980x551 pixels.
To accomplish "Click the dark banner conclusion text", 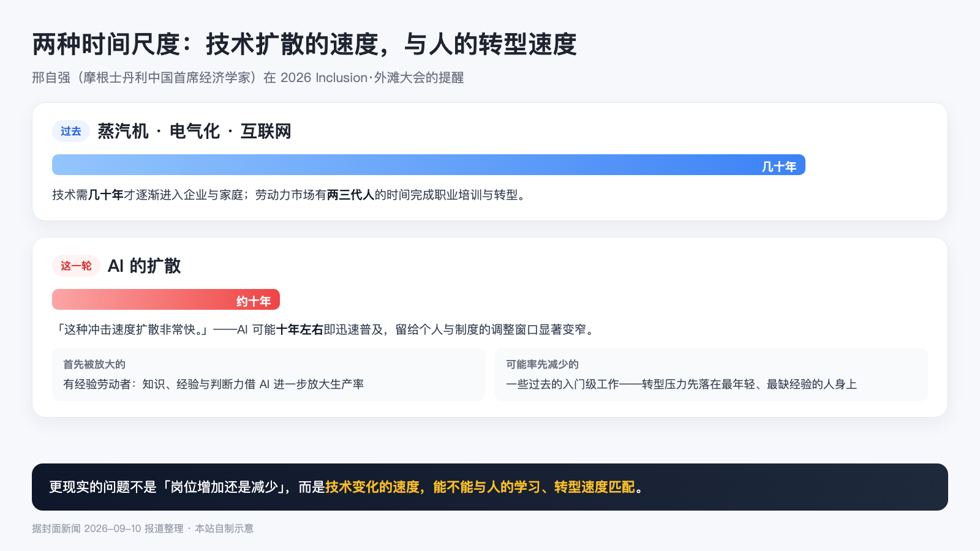I will pyautogui.click(x=347, y=487).
